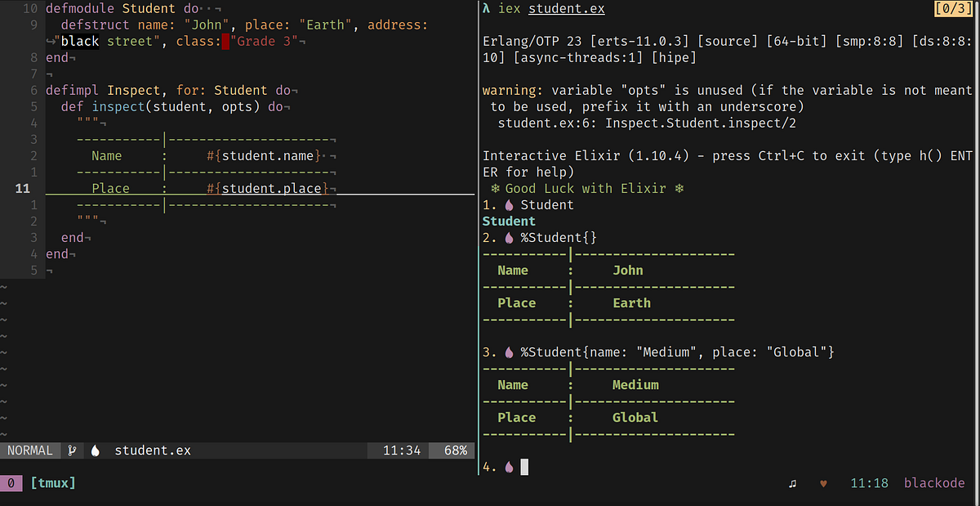Select the student.ex buffer label in statusline

click(x=152, y=450)
